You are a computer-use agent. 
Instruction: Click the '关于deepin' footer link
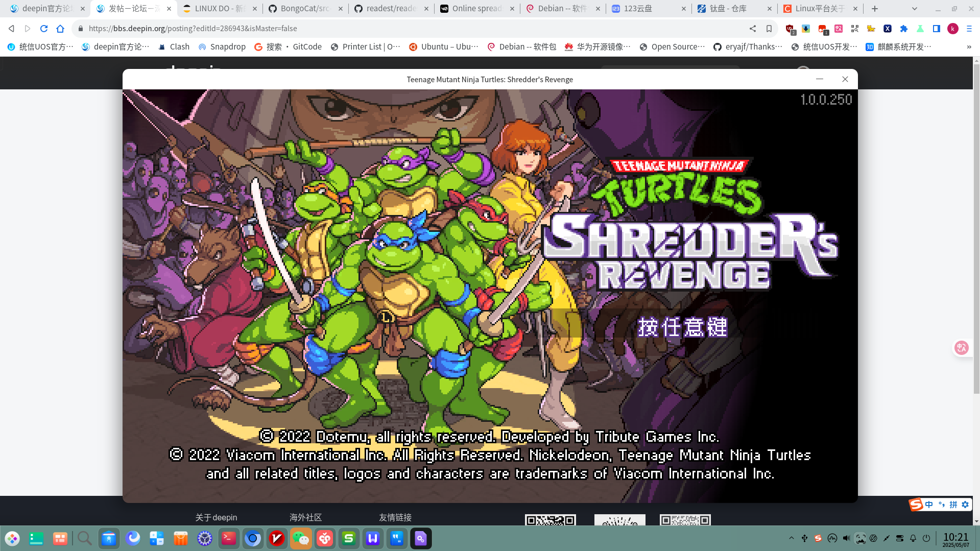[216, 517]
